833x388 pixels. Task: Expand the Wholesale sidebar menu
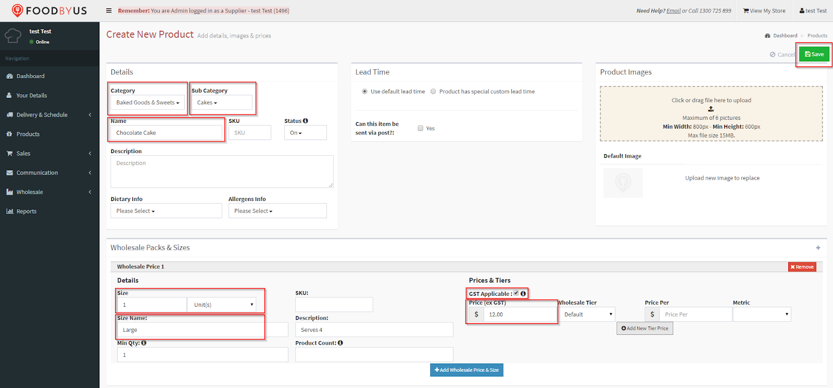tap(49, 192)
